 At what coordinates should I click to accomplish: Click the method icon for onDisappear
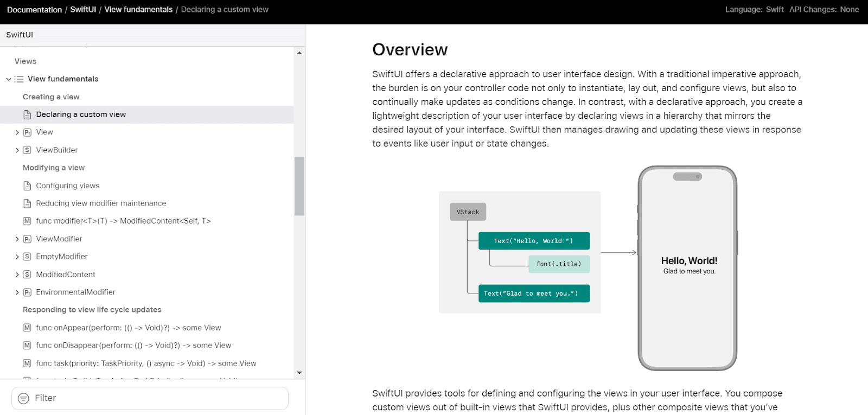coord(27,346)
